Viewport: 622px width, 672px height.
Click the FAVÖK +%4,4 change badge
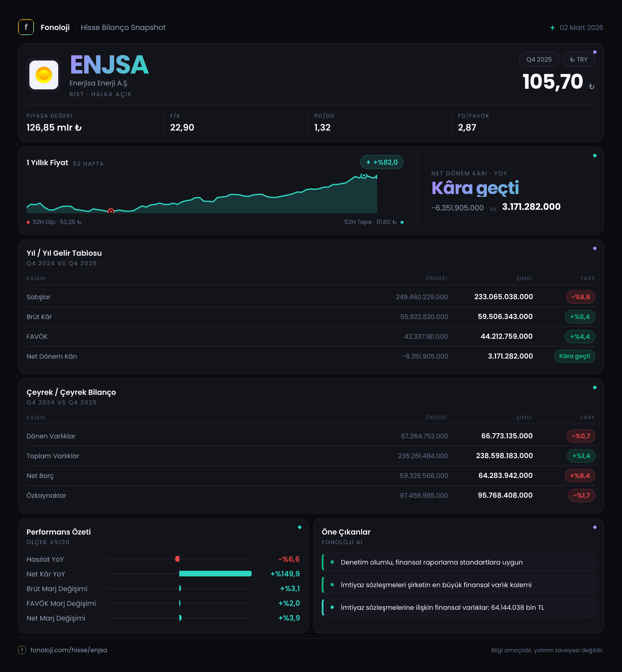coord(580,337)
